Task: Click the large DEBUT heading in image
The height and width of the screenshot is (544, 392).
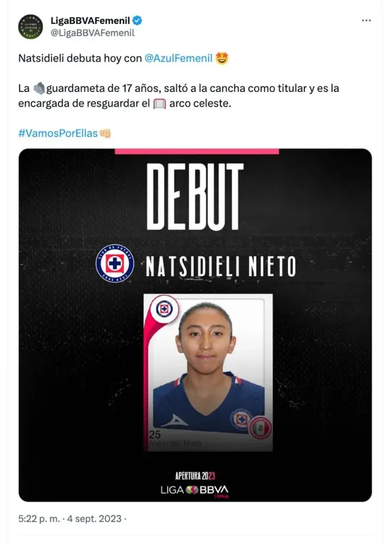Action: click(195, 197)
